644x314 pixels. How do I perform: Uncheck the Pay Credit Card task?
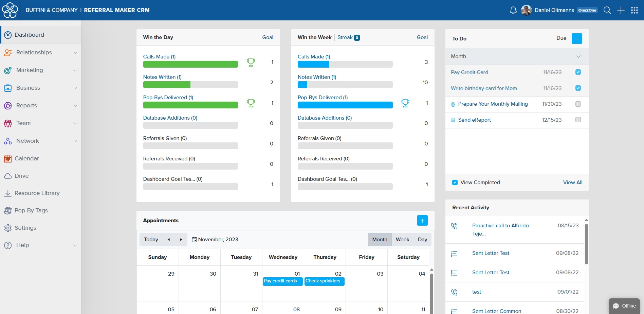[578, 72]
